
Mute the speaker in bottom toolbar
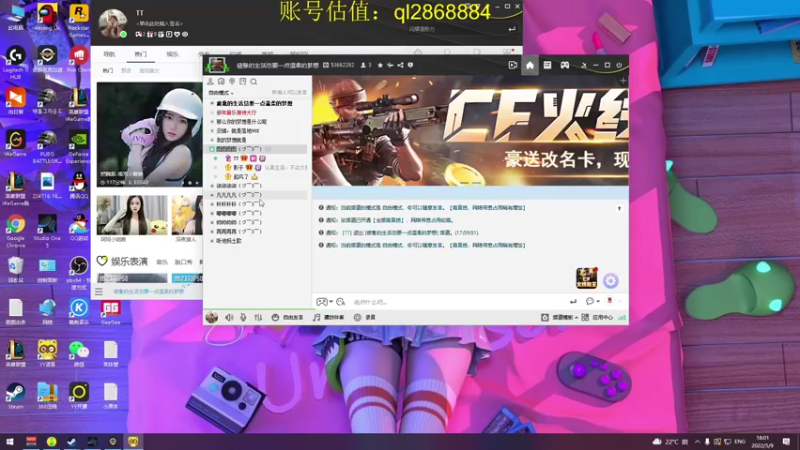point(230,317)
